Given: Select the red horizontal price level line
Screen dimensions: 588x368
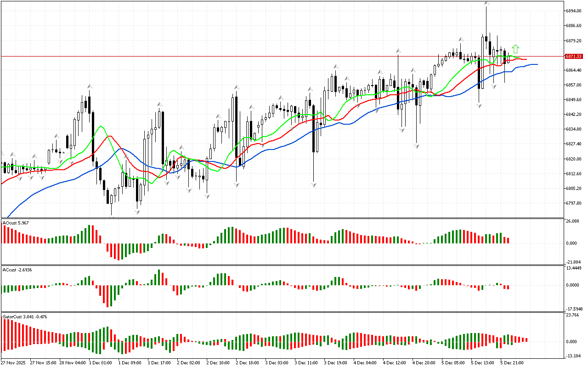Looking at the screenshot, I should click(276, 56).
